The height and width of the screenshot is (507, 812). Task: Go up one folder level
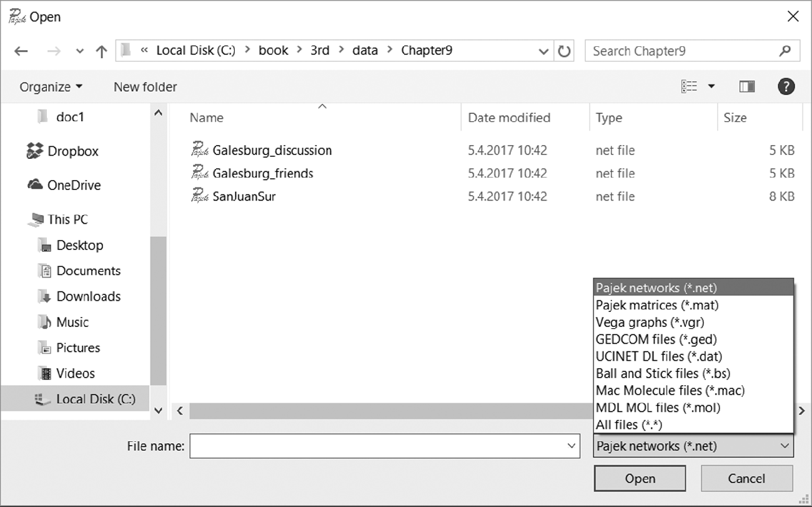click(101, 52)
